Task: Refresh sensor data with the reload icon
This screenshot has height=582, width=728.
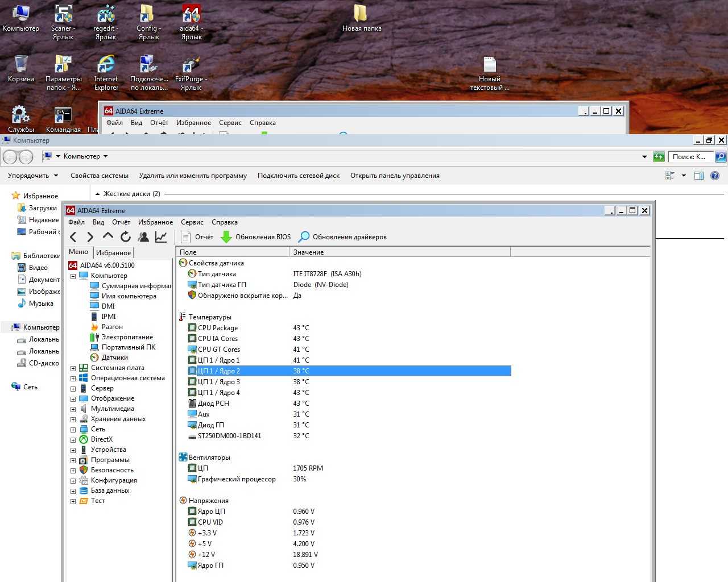Action: 126,237
